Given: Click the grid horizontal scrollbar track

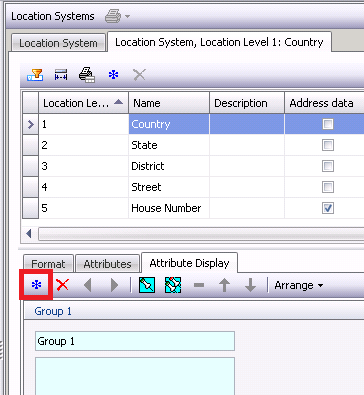Looking at the screenshot, I should coord(201,234).
